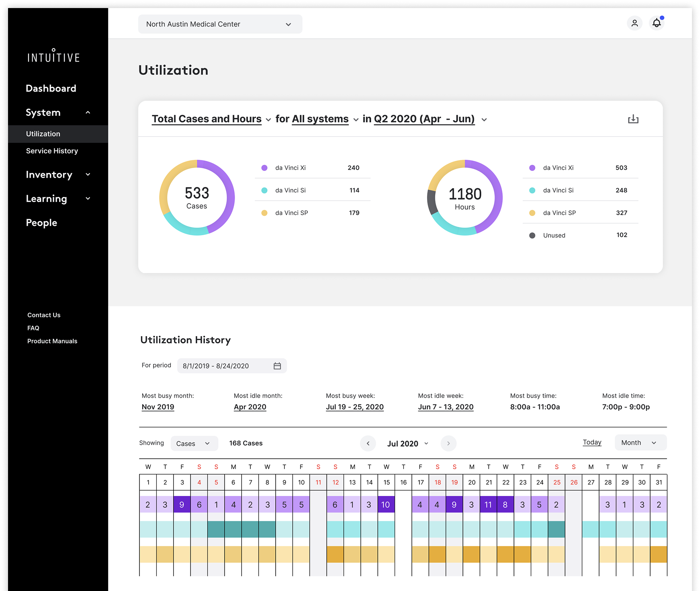
Task: Change the Showing dropdown from Cases
Action: coord(194,443)
